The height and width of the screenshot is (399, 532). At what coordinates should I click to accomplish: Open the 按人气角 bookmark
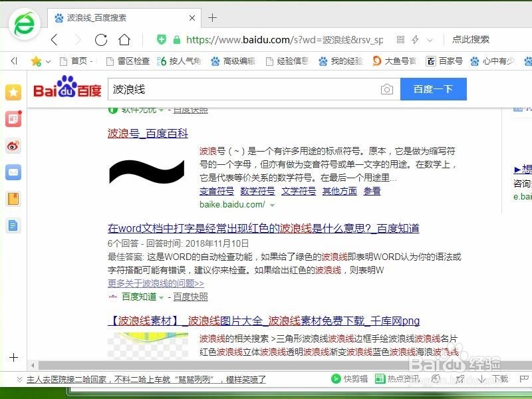pyautogui.click(x=179, y=61)
